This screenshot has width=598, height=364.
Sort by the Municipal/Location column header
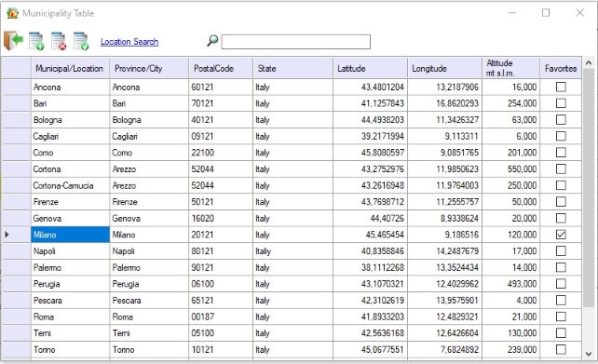(x=70, y=68)
